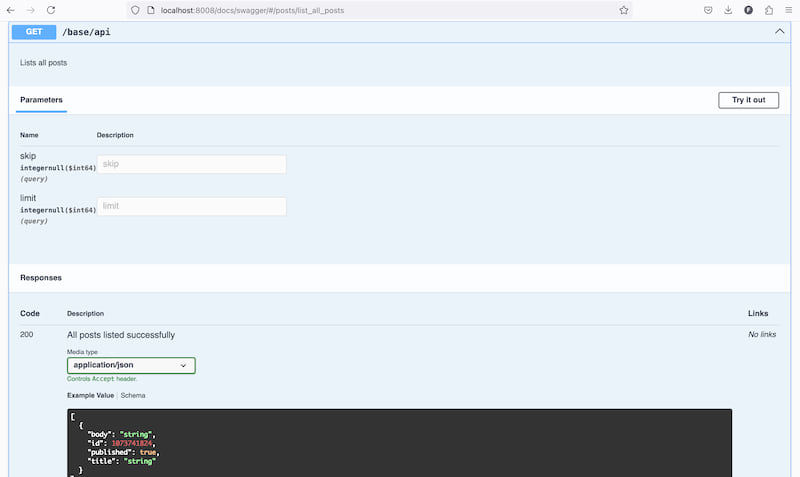Reload the Swagger docs page
The image size is (800, 477).
(x=51, y=10)
